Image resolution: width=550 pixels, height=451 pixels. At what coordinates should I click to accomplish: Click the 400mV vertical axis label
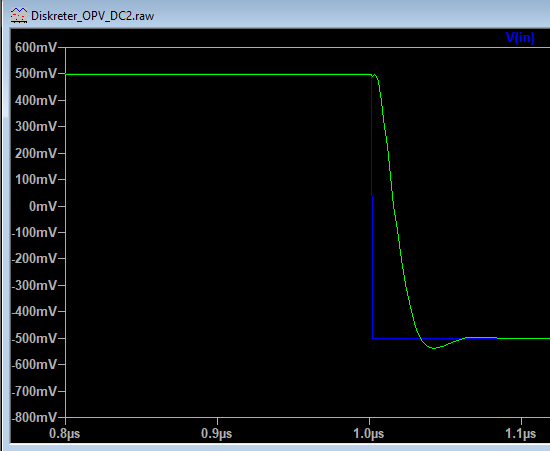(x=35, y=101)
